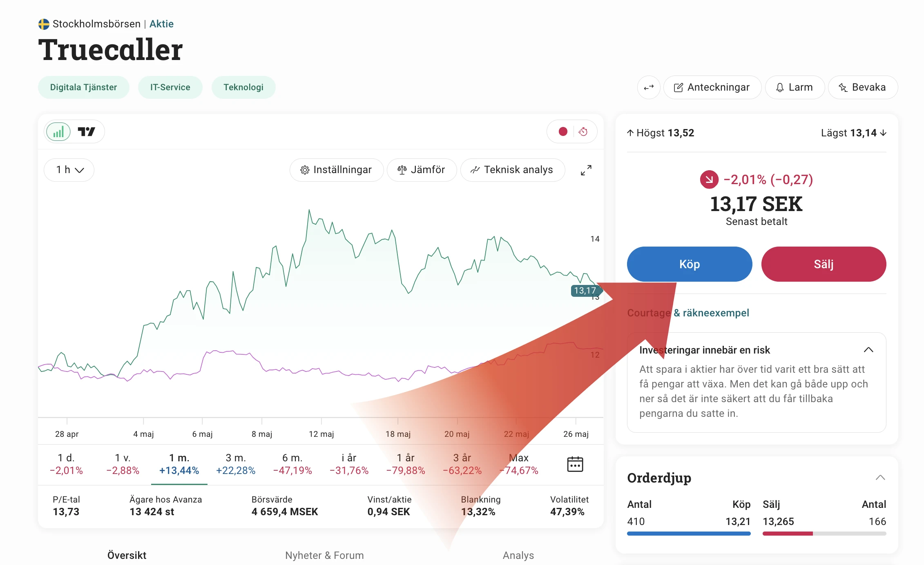This screenshot has height=565, width=924.
Task: Open the 1 h interval dropdown
Action: coord(69,170)
